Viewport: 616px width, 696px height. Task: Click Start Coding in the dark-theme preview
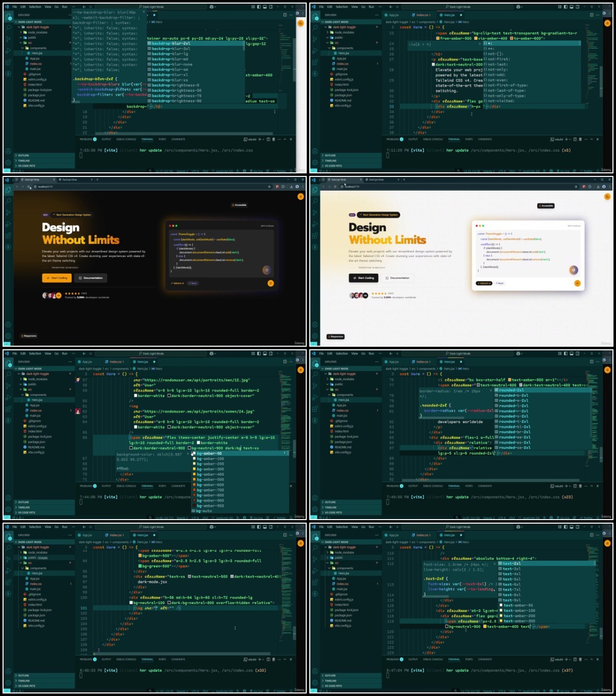tap(57, 278)
